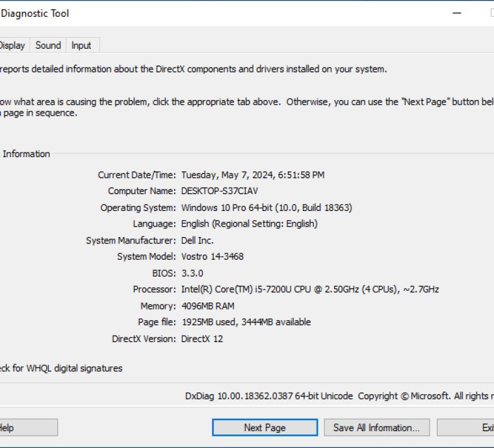The image size is (494, 448).
Task: Click the Current Date/Time value text
Action: click(253, 175)
